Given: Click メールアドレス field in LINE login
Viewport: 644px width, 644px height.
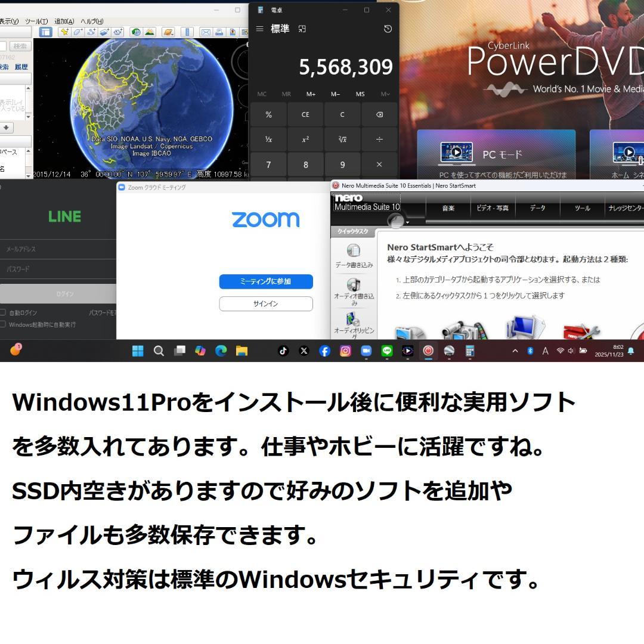Looking at the screenshot, I should pos(58,249).
